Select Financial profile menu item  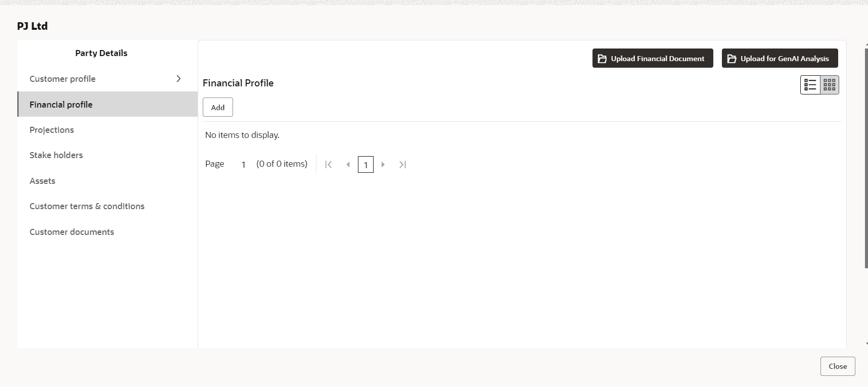coord(107,104)
